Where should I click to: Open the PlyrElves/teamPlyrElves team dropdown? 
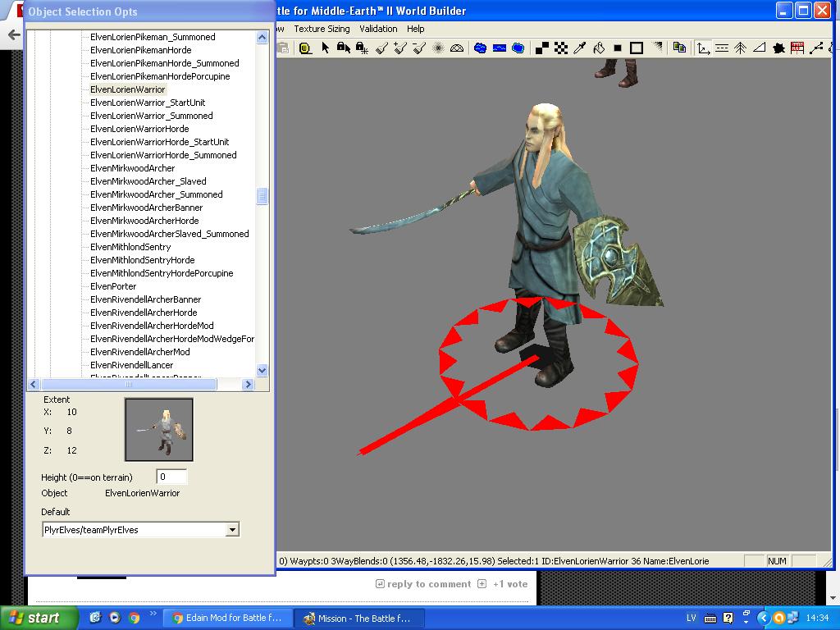tap(232, 530)
